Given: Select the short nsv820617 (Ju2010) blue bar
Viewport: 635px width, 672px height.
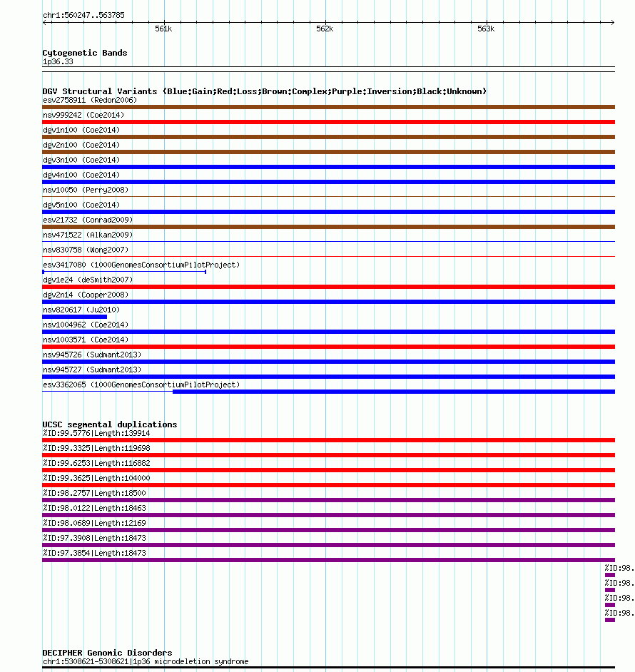Looking at the screenshot, I should click(x=75, y=317).
